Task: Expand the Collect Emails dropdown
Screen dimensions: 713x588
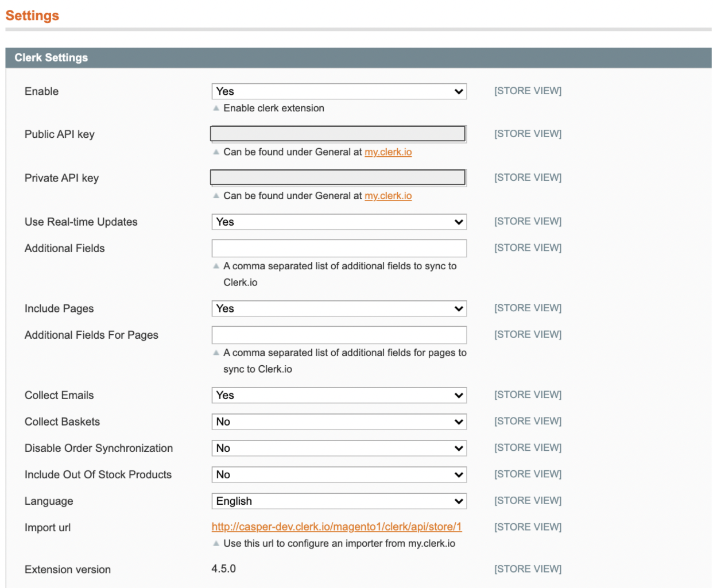Action: click(339, 395)
